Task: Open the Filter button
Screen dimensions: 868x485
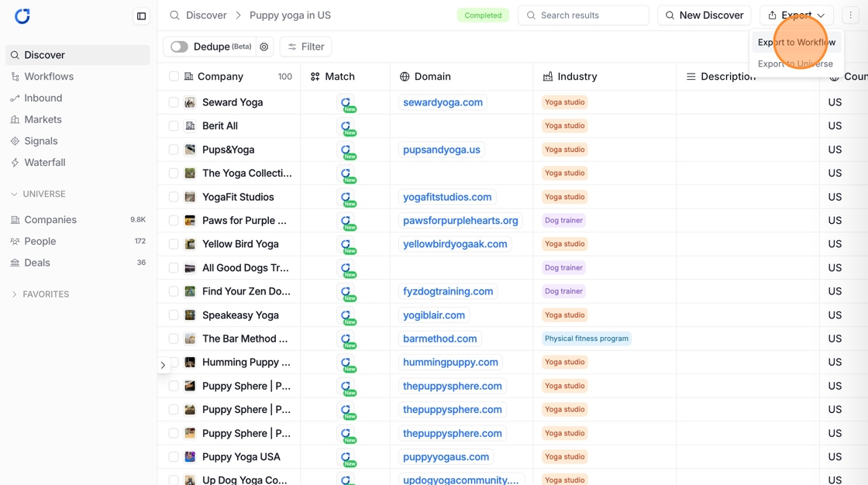Action: pos(305,47)
